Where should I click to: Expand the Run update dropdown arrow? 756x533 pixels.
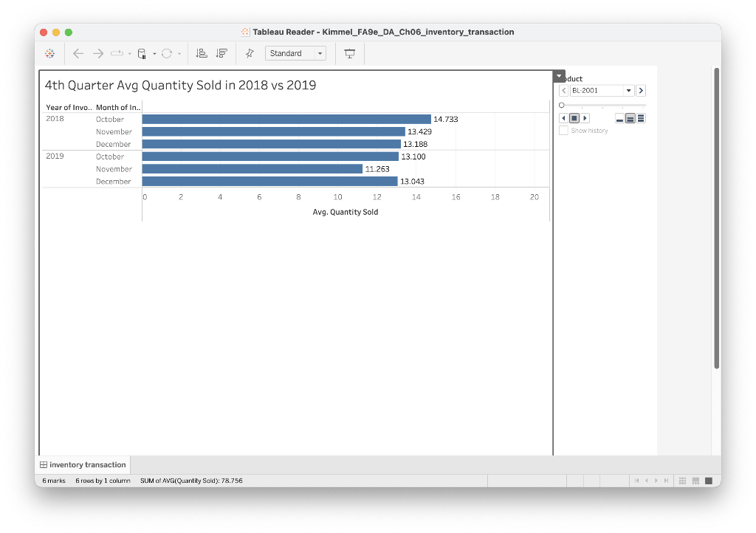(x=179, y=54)
